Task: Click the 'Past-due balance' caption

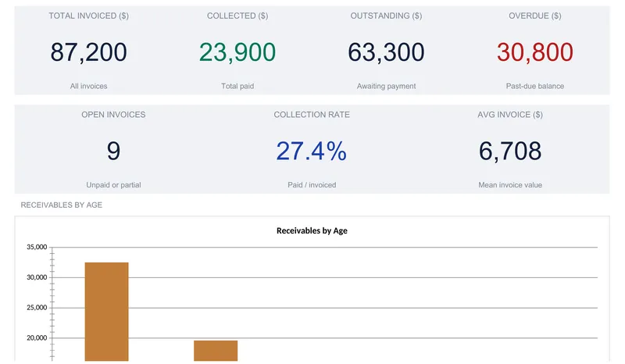Action: point(535,86)
